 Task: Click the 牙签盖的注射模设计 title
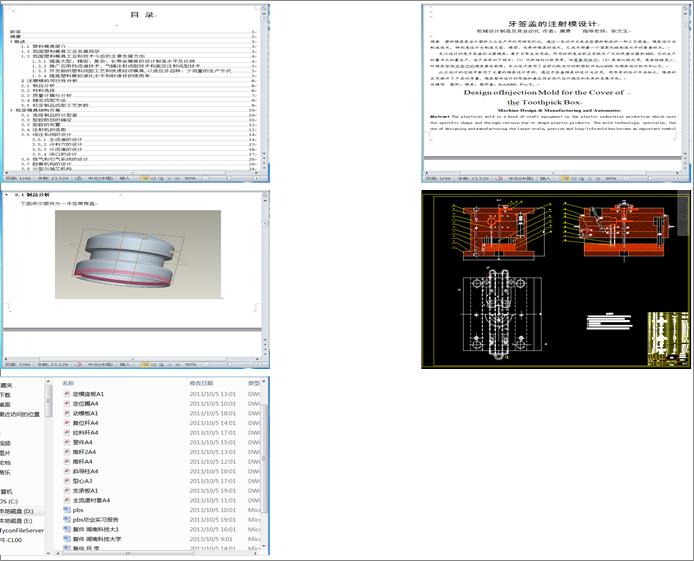(552, 23)
